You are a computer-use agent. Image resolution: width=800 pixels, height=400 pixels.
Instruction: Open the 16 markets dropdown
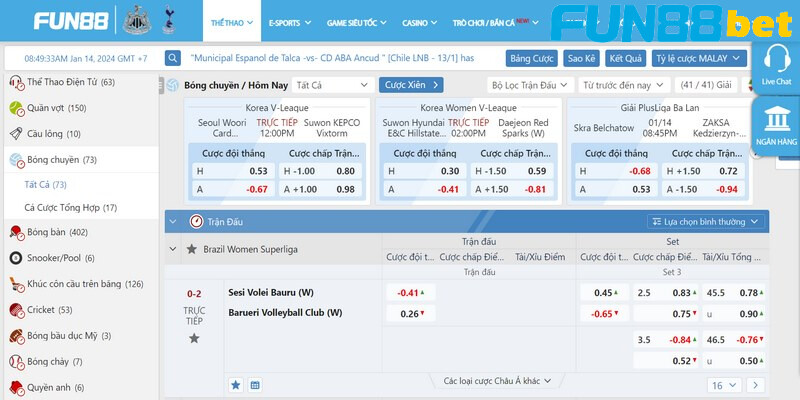pyautogui.click(x=724, y=385)
